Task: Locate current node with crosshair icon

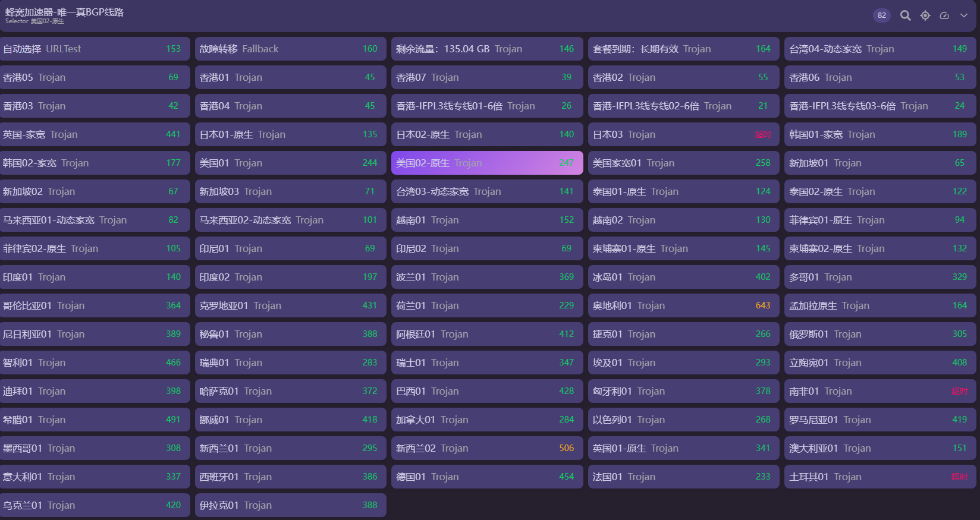Action: 925,15
